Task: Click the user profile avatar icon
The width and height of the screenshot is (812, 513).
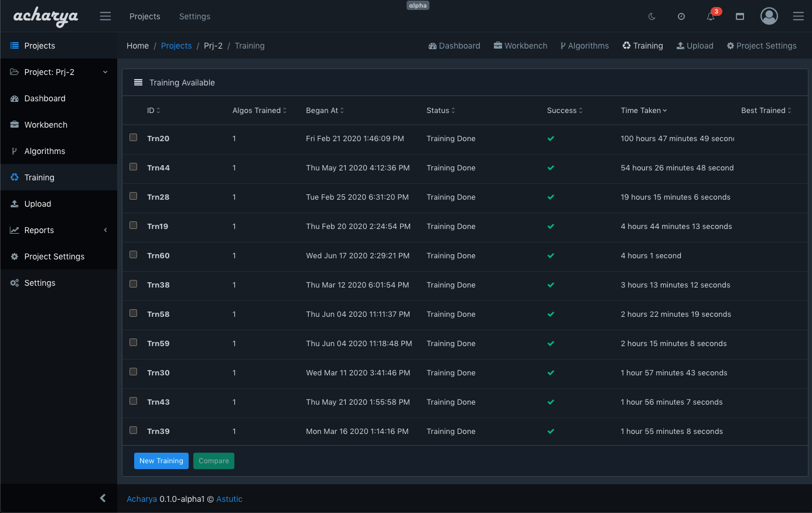Action: coord(769,16)
